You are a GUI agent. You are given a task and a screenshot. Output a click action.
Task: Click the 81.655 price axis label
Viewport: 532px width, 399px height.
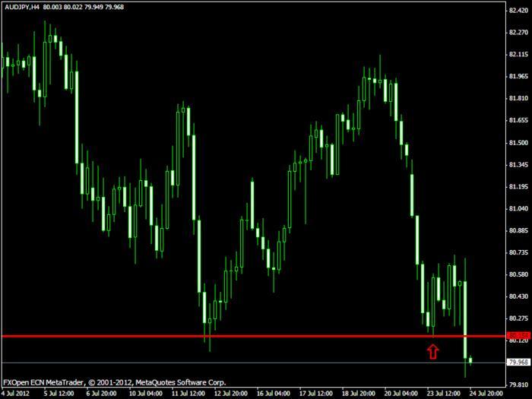point(519,120)
